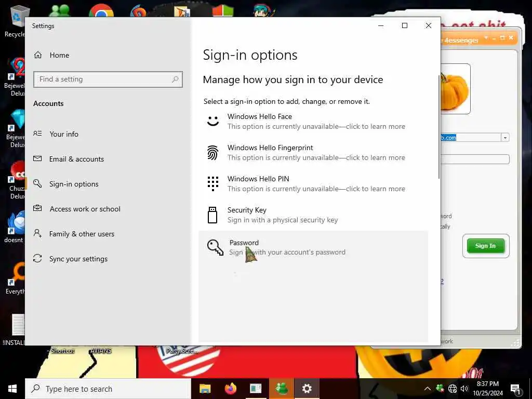Select Windows Hello PIN option

click(313, 184)
